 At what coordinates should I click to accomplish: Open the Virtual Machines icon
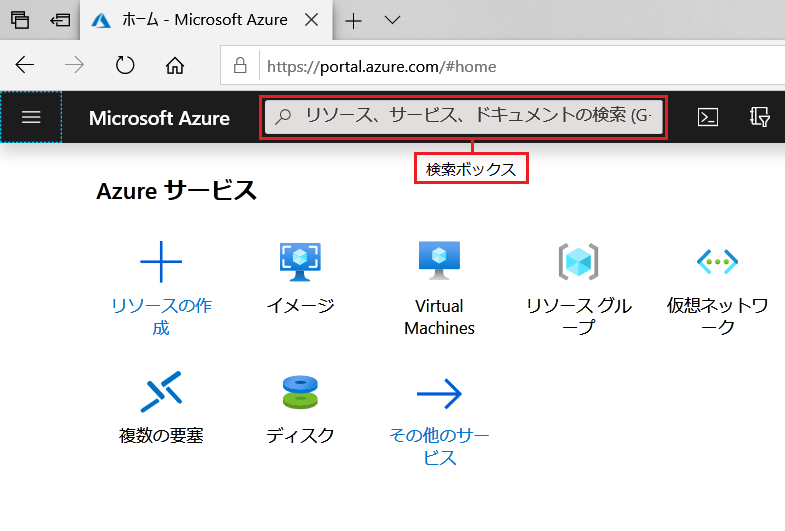pos(439,261)
